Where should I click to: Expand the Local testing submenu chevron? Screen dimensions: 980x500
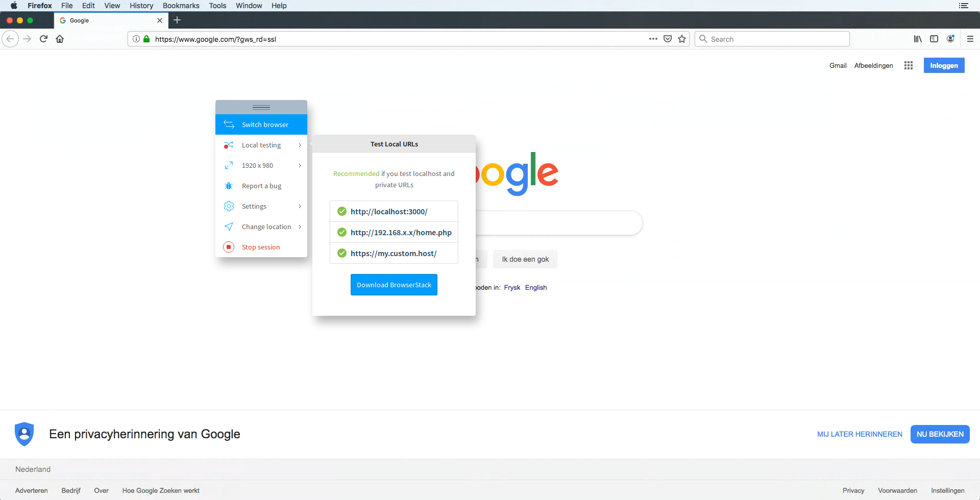click(300, 145)
